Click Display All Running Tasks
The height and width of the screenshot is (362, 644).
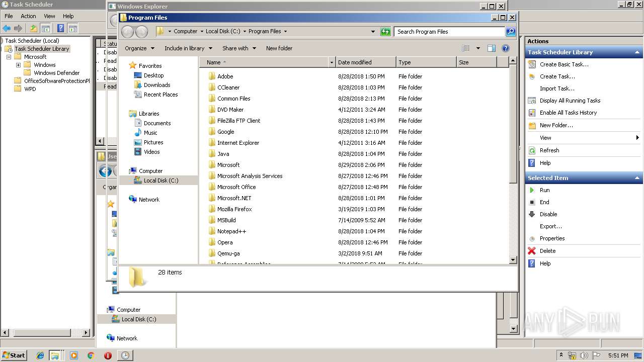pyautogui.click(x=570, y=101)
